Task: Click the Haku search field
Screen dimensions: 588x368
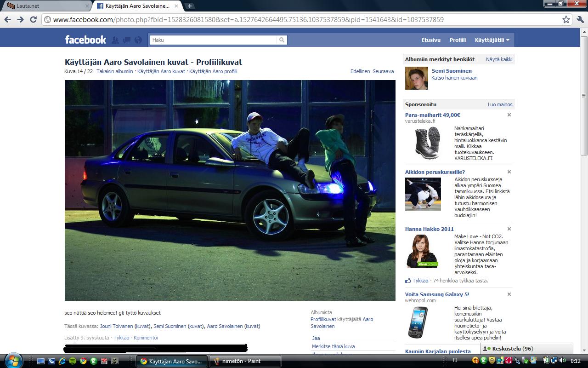Action: [x=214, y=40]
